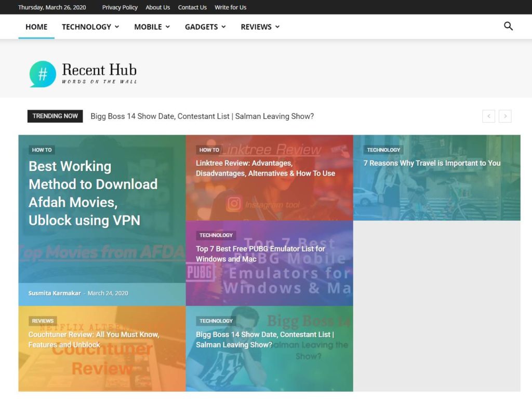The width and height of the screenshot is (532, 399).
Task: Click the Trending Now label
Action: tap(55, 116)
